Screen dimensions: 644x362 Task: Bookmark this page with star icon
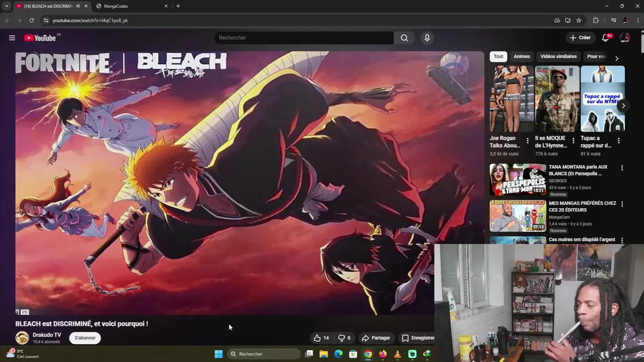tap(579, 21)
